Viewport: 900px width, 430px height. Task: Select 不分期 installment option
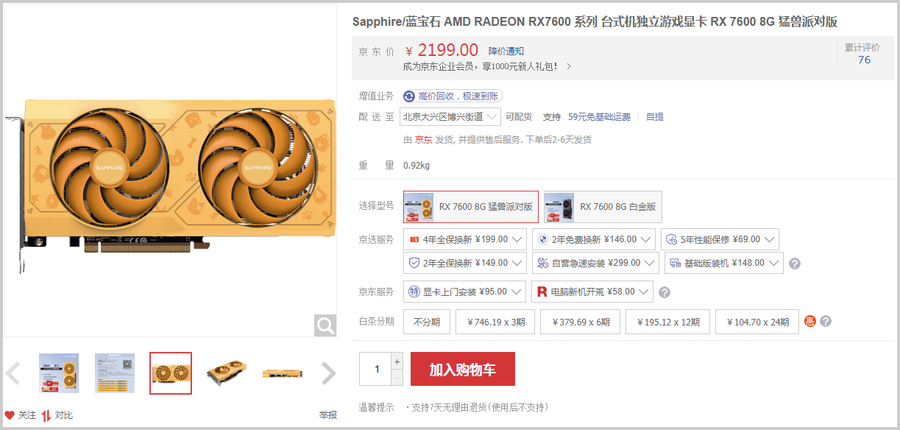coord(426,322)
